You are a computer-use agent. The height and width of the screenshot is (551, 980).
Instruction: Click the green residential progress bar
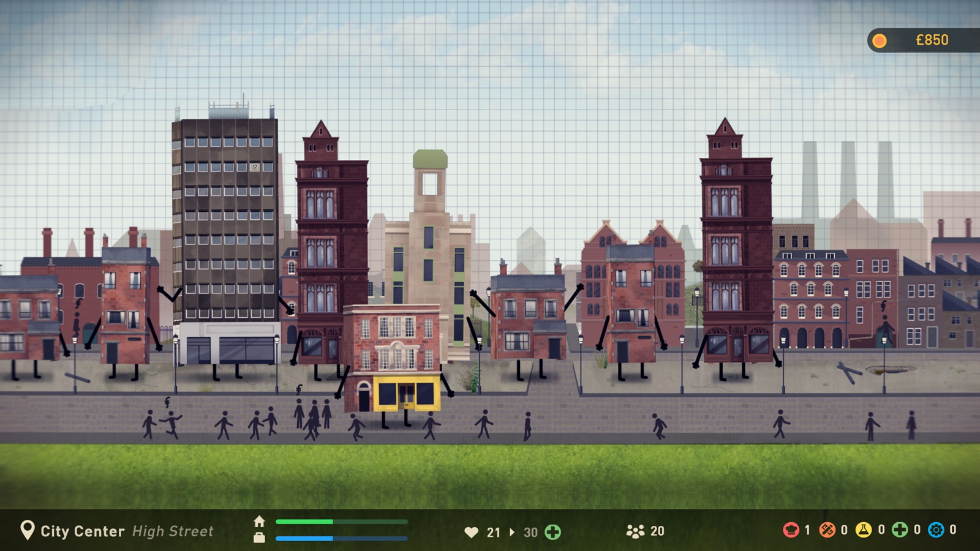click(341, 522)
